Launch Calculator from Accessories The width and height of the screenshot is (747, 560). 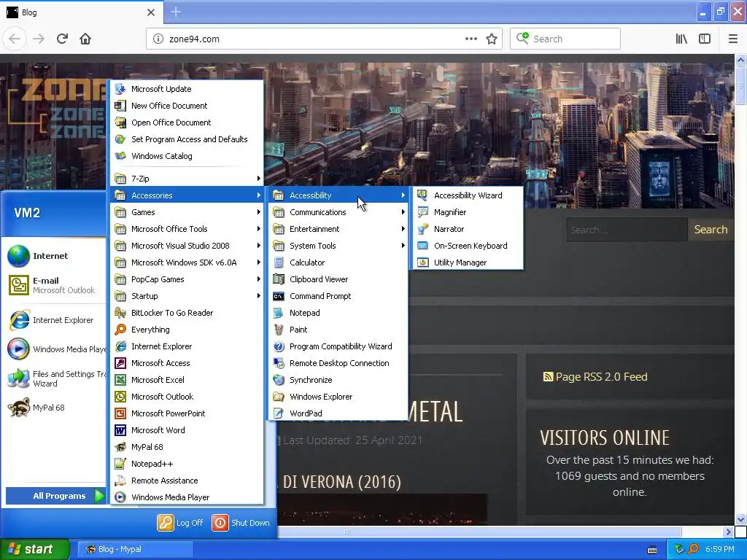pos(338,262)
